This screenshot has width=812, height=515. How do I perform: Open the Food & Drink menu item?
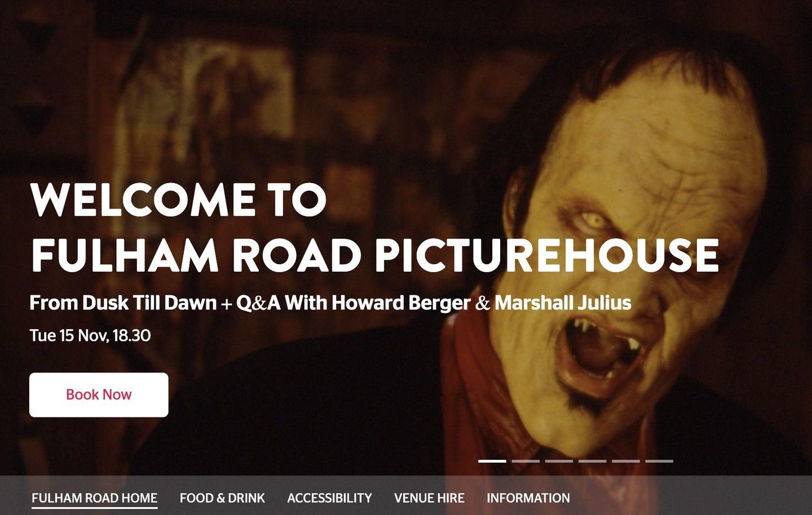222,498
